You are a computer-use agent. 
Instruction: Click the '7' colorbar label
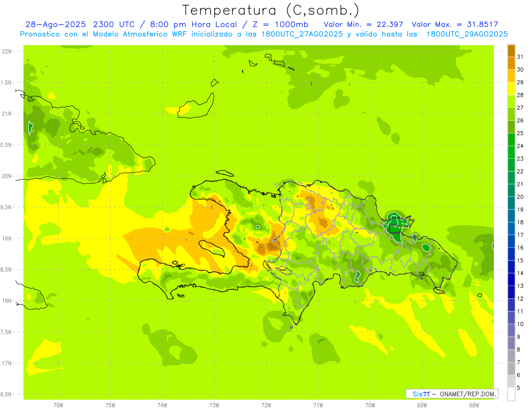click(x=518, y=363)
